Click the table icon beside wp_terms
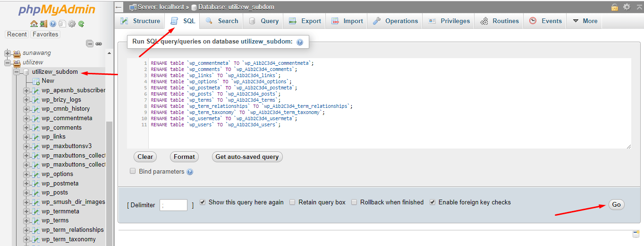Screen dimensions: 644x246 coord(36,220)
